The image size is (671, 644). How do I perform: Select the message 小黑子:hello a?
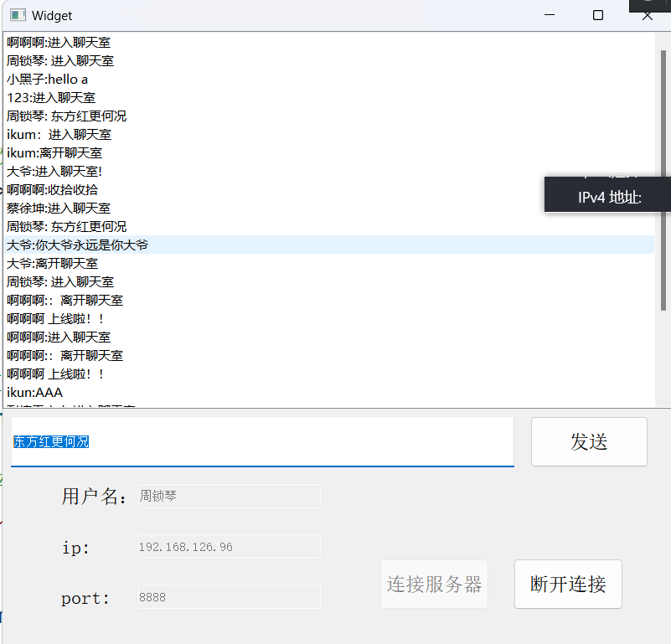(x=48, y=80)
